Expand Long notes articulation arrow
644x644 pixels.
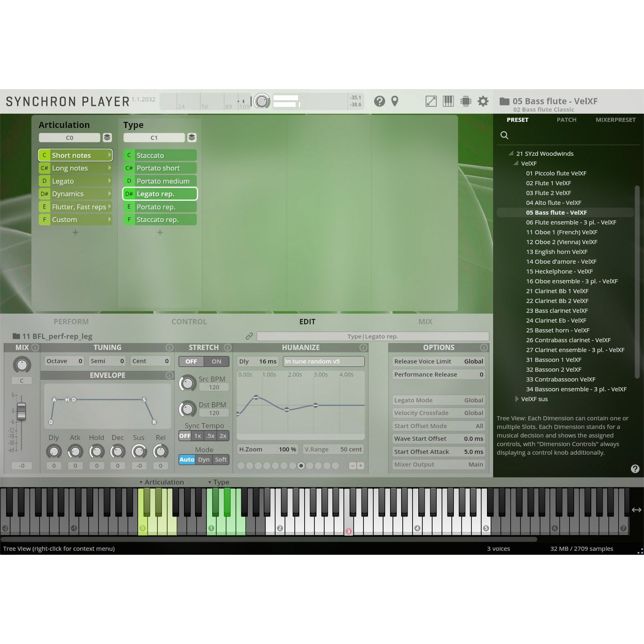pos(109,168)
